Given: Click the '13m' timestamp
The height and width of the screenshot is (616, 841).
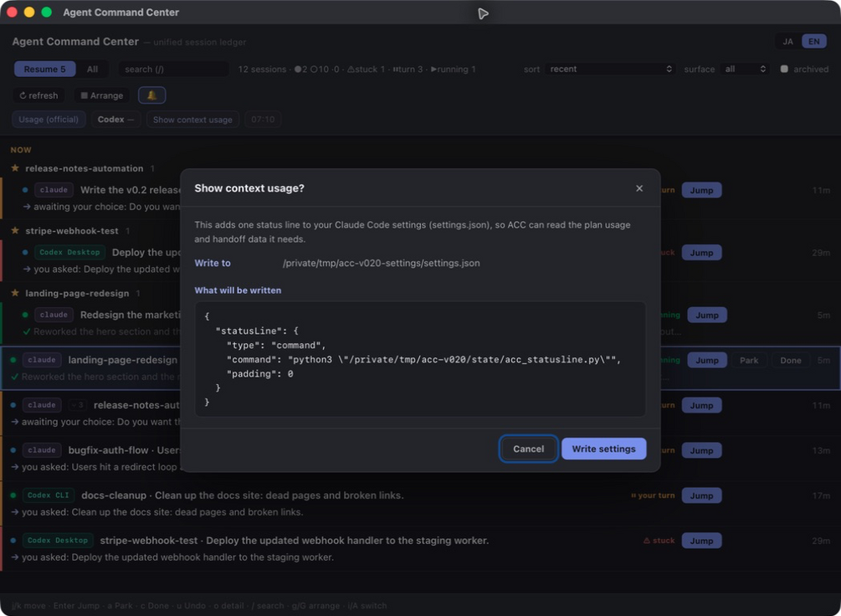Looking at the screenshot, I should 821,450.
